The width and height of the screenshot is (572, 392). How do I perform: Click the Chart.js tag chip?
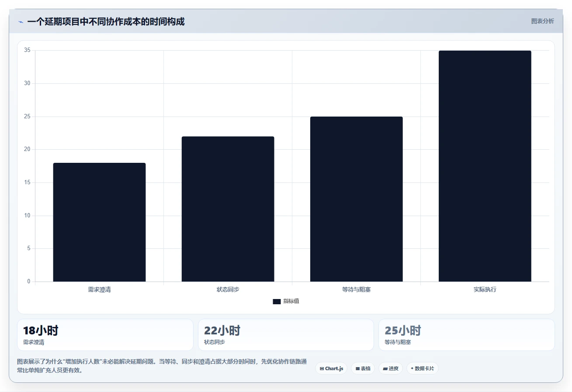331,368
